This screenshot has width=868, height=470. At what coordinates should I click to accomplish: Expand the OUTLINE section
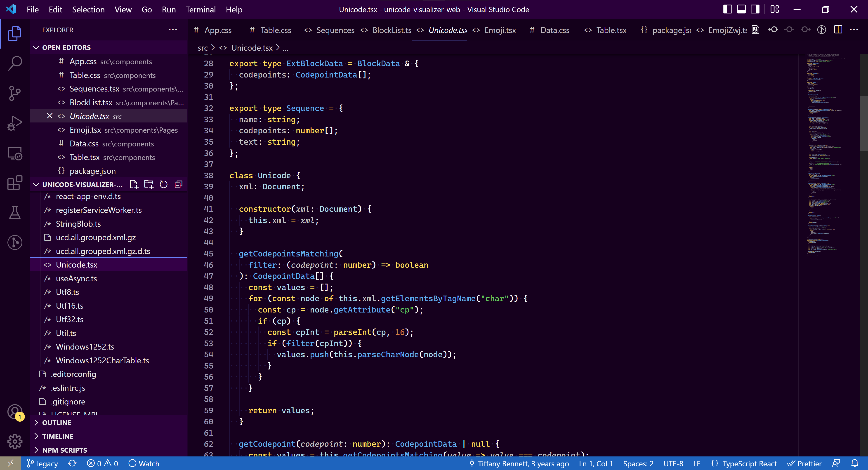coord(57,423)
